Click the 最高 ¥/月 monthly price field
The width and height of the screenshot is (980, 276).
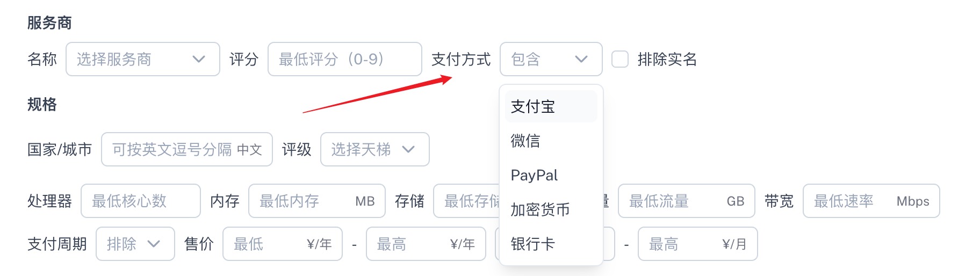point(698,244)
